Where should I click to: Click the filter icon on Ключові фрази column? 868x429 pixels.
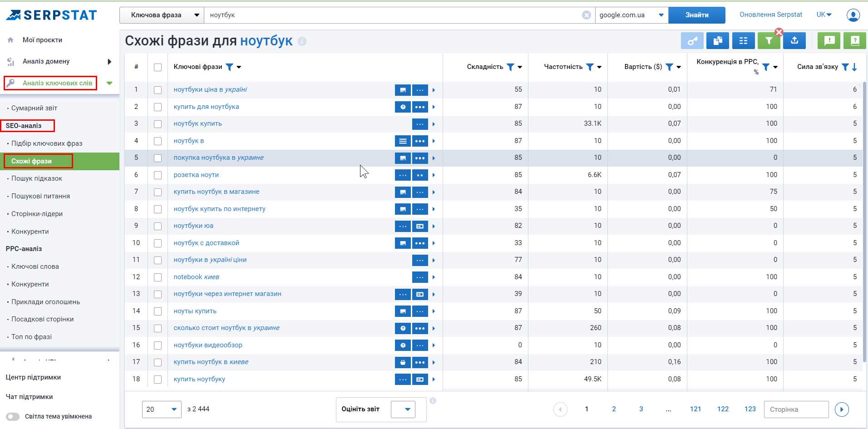tap(229, 67)
